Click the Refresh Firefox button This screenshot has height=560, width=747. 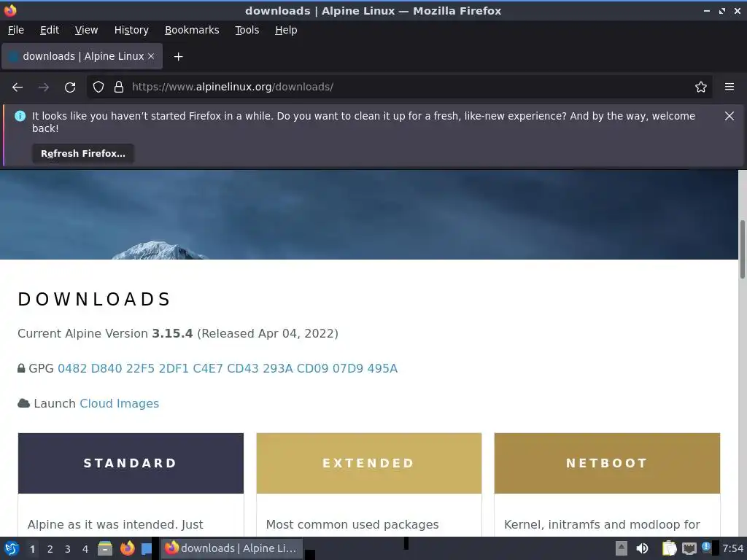click(83, 154)
